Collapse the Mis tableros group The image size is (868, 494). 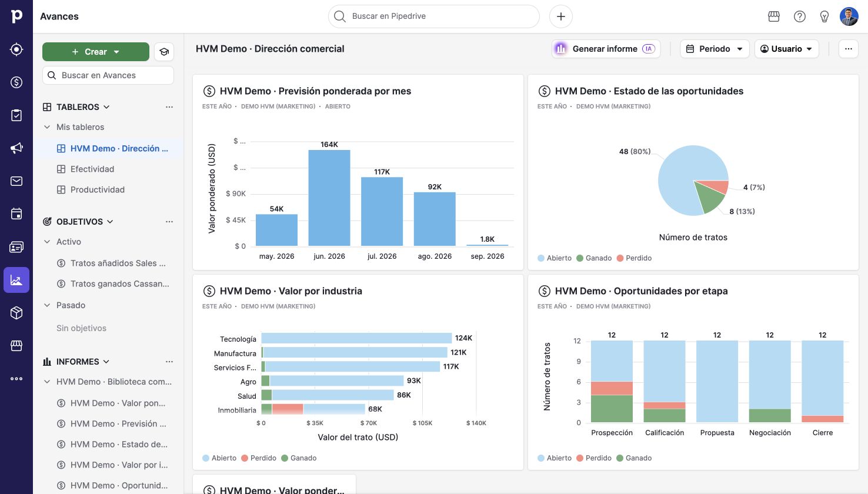47,127
